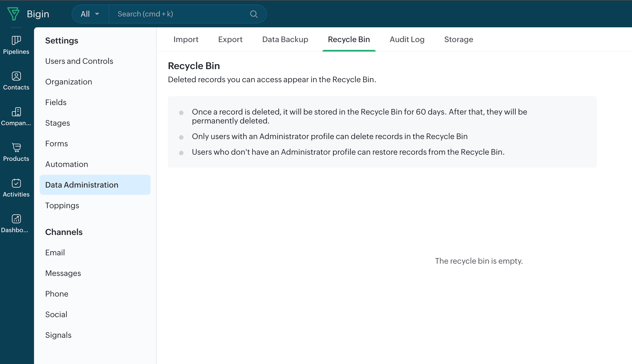Open Signals channel settings
632x364 pixels.
[x=58, y=335]
